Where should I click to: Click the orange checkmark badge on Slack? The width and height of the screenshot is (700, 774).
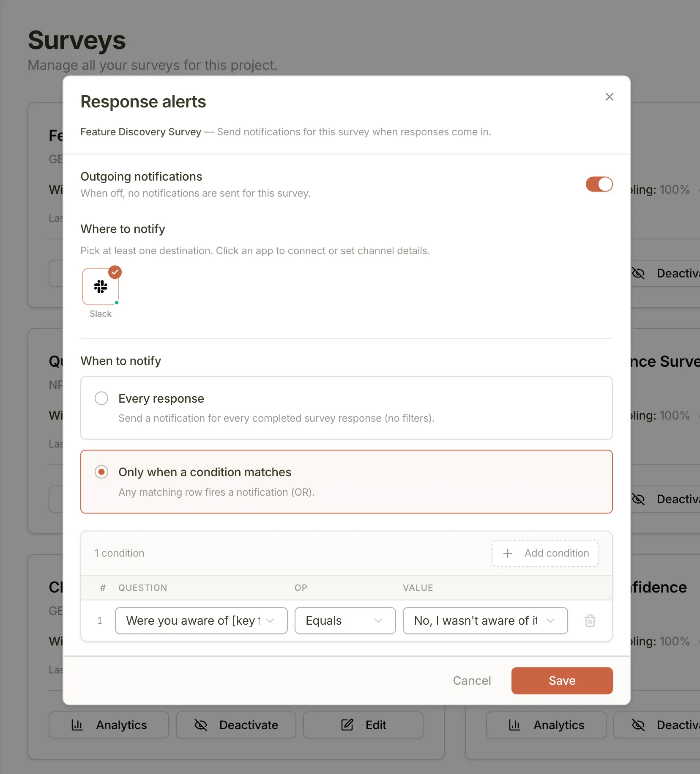[x=115, y=272]
